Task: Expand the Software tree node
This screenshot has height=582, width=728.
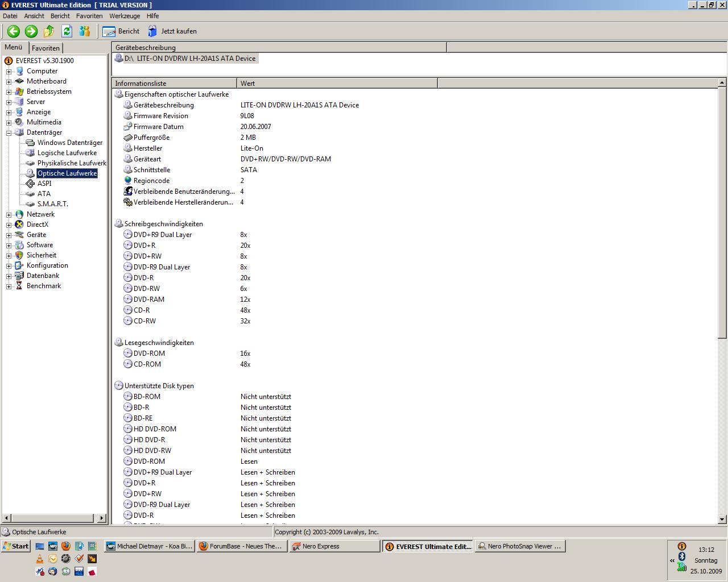Action: 9,246
